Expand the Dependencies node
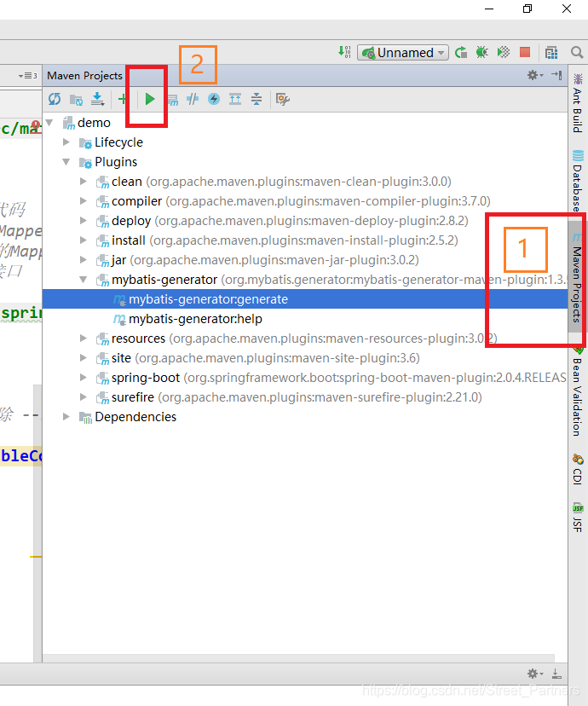The width and height of the screenshot is (588, 706). (x=66, y=416)
